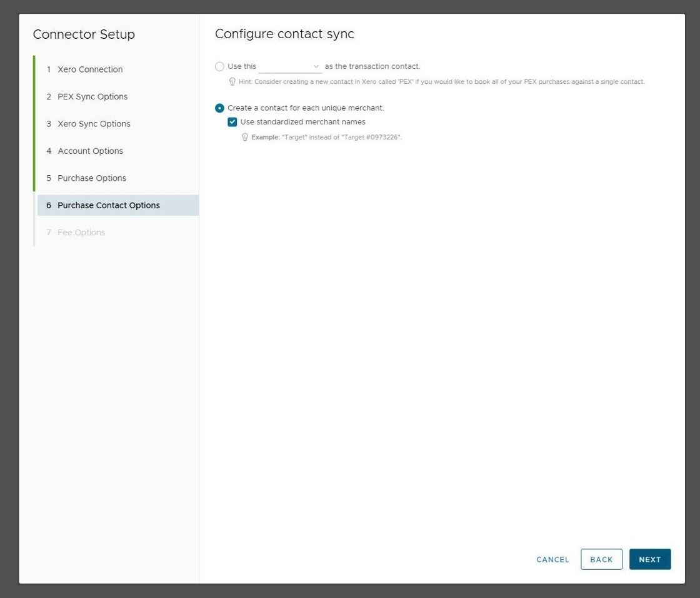
Task: Click the 'Configure contact sync' heading
Action: (x=284, y=34)
